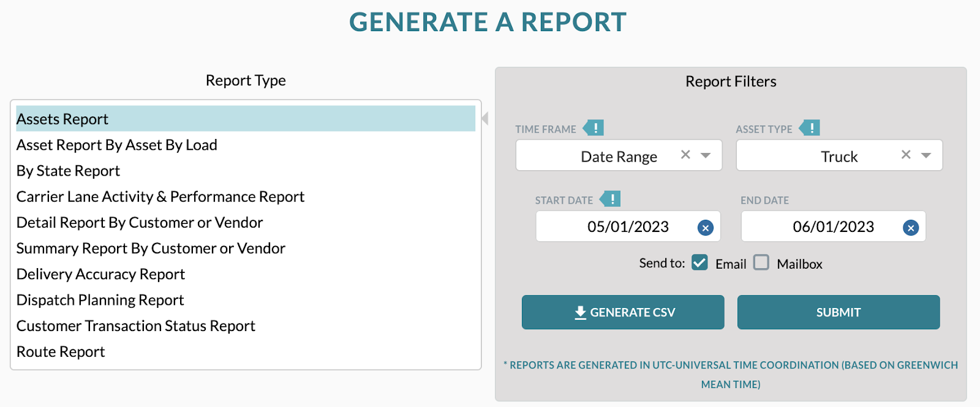The image size is (980, 407).
Task: Clear the Truck asset type selection
Action: (x=907, y=155)
